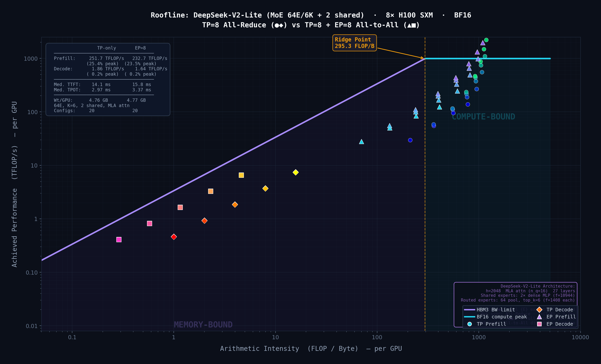Click the amber diamond near intensity 8
Screen dimensions: 601x364
point(265,188)
